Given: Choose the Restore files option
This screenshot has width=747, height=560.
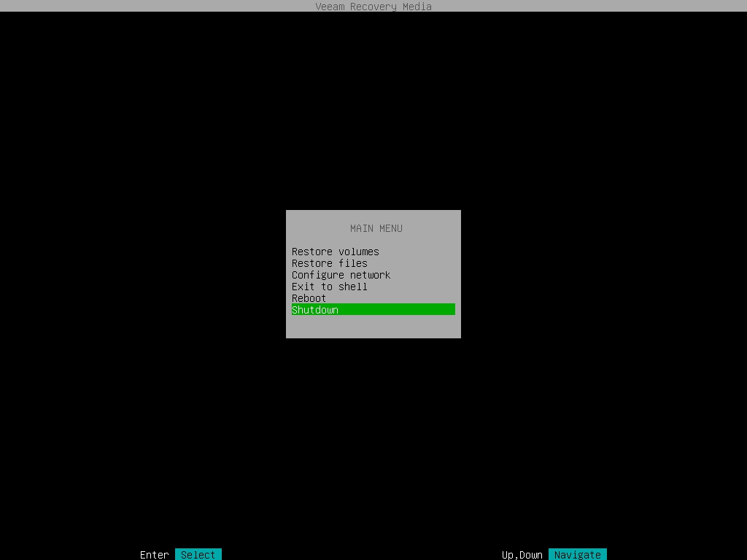Looking at the screenshot, I should pos(329,263).
